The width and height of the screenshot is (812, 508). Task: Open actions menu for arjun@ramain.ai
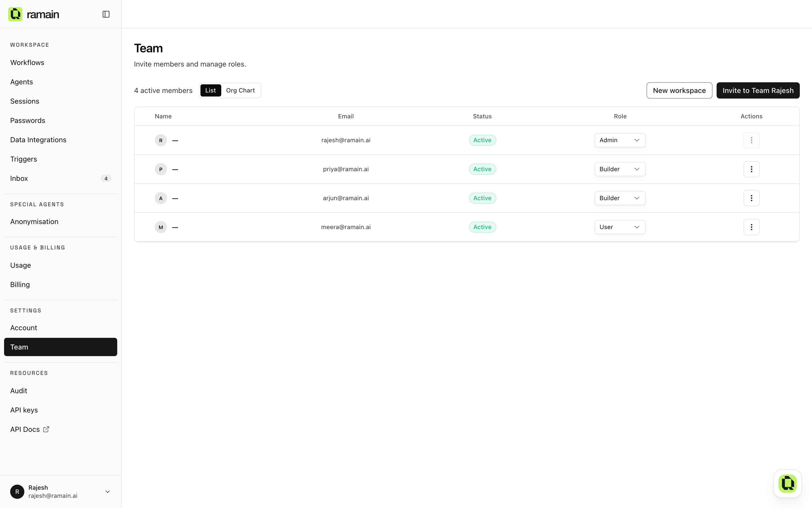[751, 198]
